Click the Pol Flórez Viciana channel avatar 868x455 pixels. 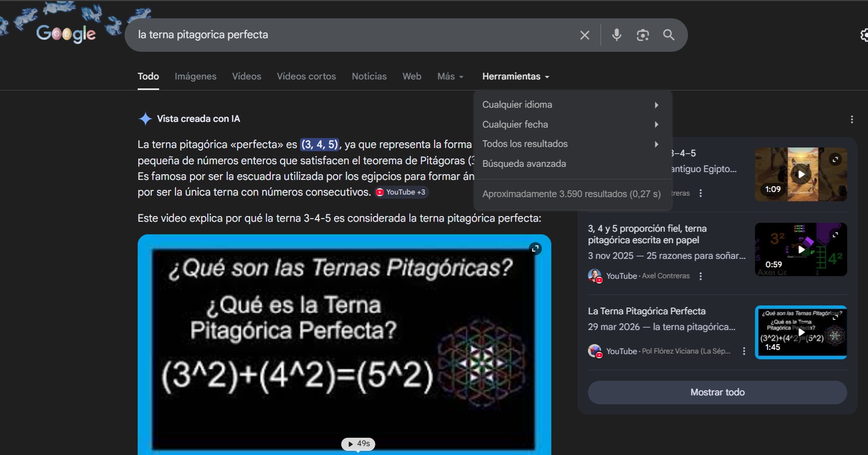coord(595,351)
